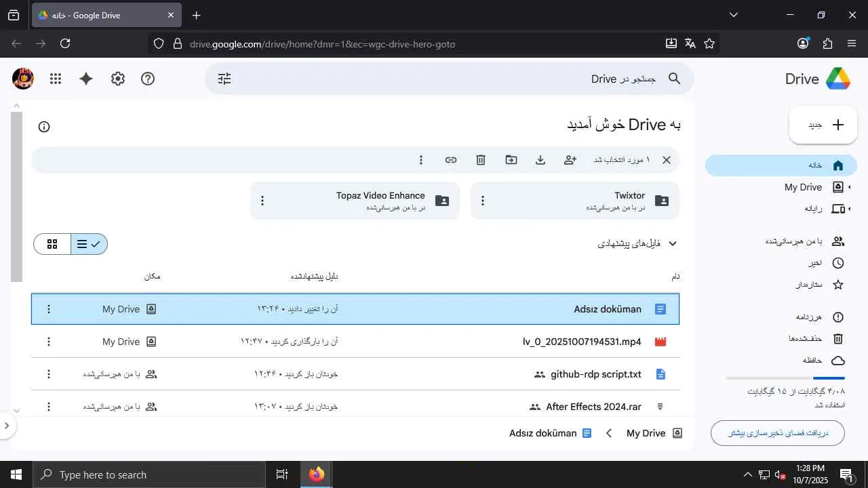Collapse the suggested files (فایل‌های پیشنهادی) section
This screenshot has width=868, height=488.
(x=673, y=243)
